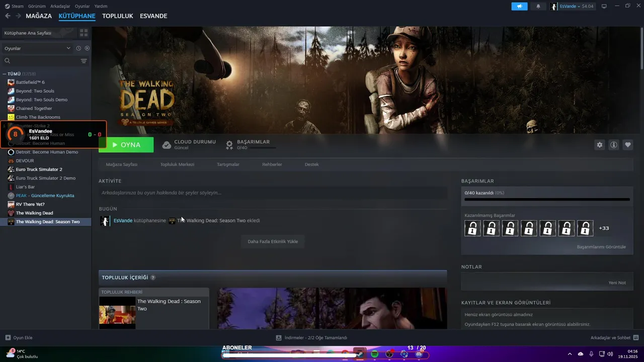Sort library by recent activity clock icon
This screenshot has width=644, height=362.
tap(78, 48)
